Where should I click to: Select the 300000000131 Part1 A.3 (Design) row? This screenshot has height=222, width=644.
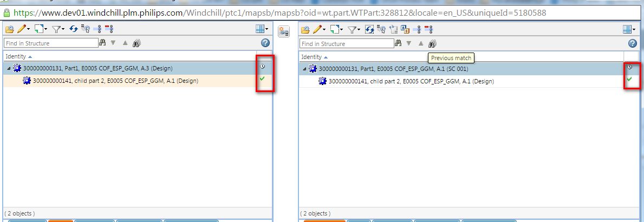click(137, 68)
